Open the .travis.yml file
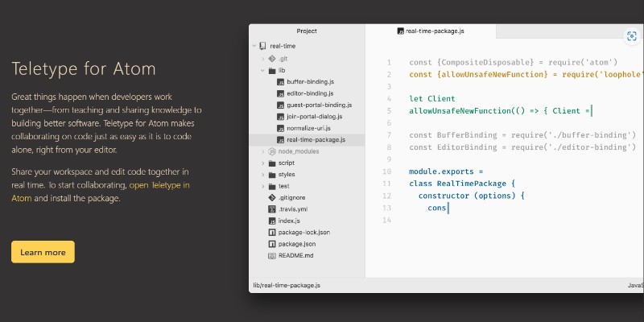 (293, 209)
